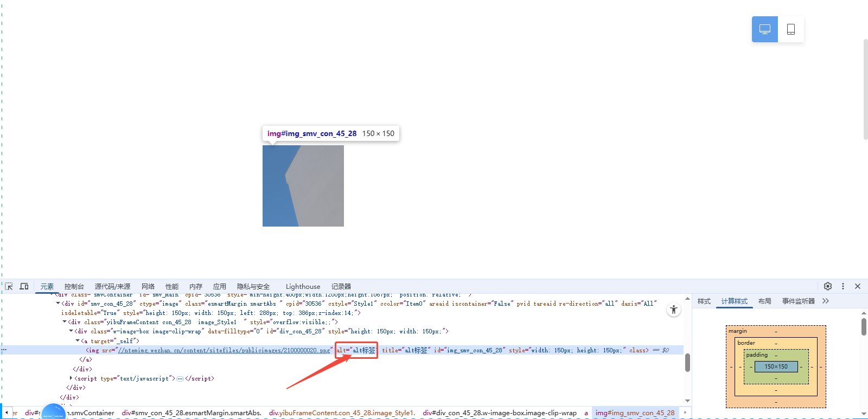Open the 源代码/来源 (Sources) tab
Screen dimensions: 868x419
(113, 287)
